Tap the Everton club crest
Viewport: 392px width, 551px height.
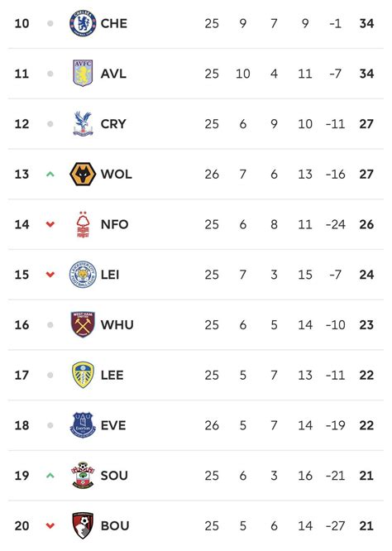83,425
